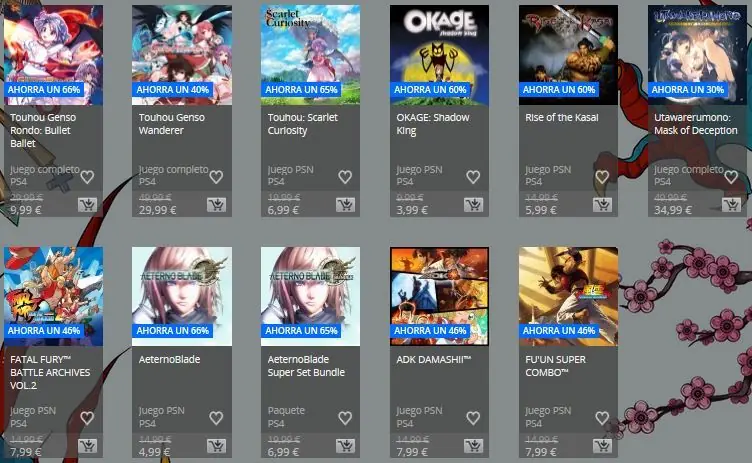Click heart icon for FU'UN SUPER COMBO
The width and height of the screenshot is (752, 463).
click(602, 418)
